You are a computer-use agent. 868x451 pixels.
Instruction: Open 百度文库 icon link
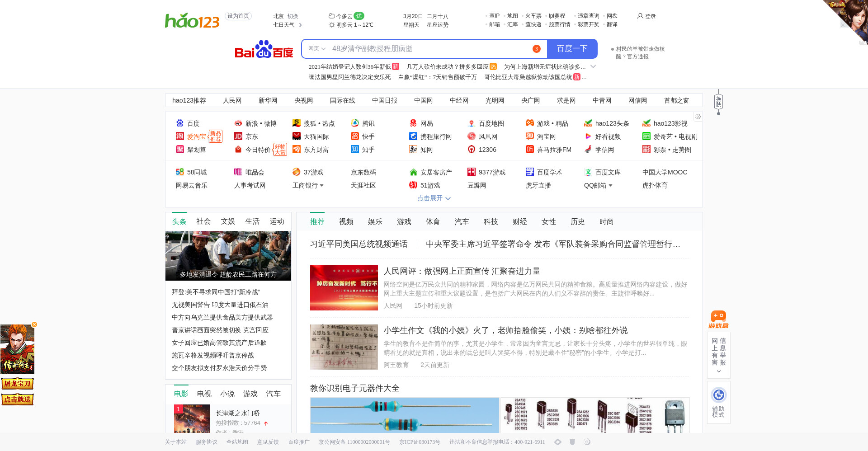point(588,172)
